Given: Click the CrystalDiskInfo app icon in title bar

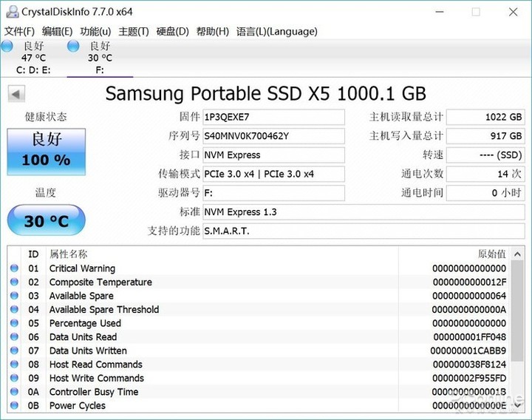Looking at the screenshot, I should 10,12.
